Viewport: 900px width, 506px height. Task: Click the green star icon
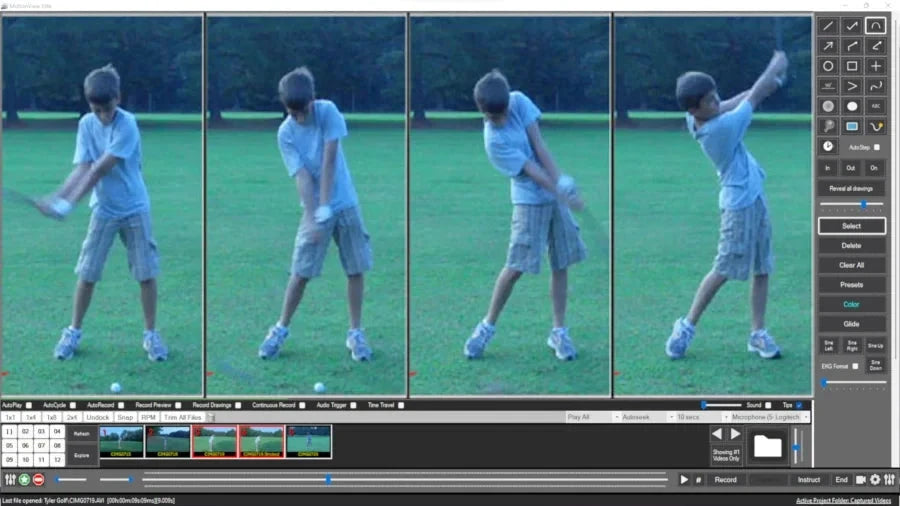click(24, 480)
